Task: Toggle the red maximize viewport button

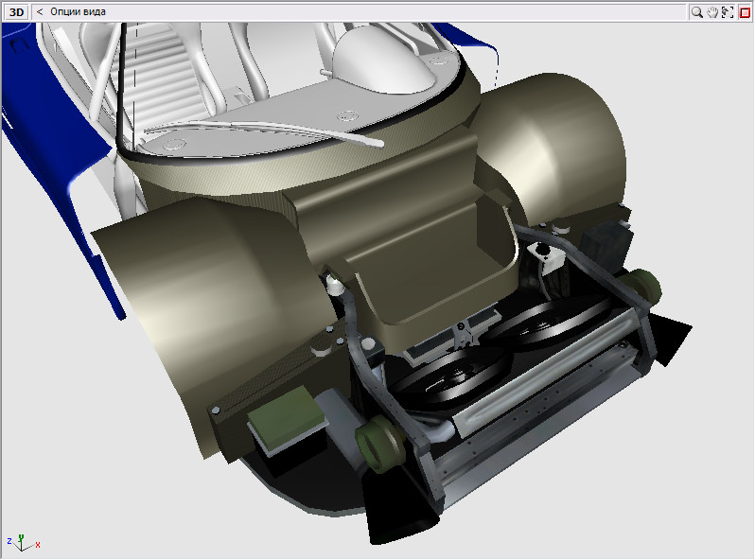Action: pos(745,12)
